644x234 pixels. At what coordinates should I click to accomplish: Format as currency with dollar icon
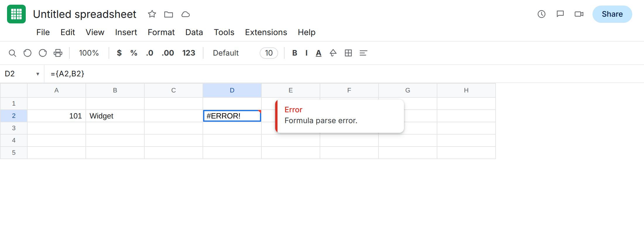coord(119,53)
